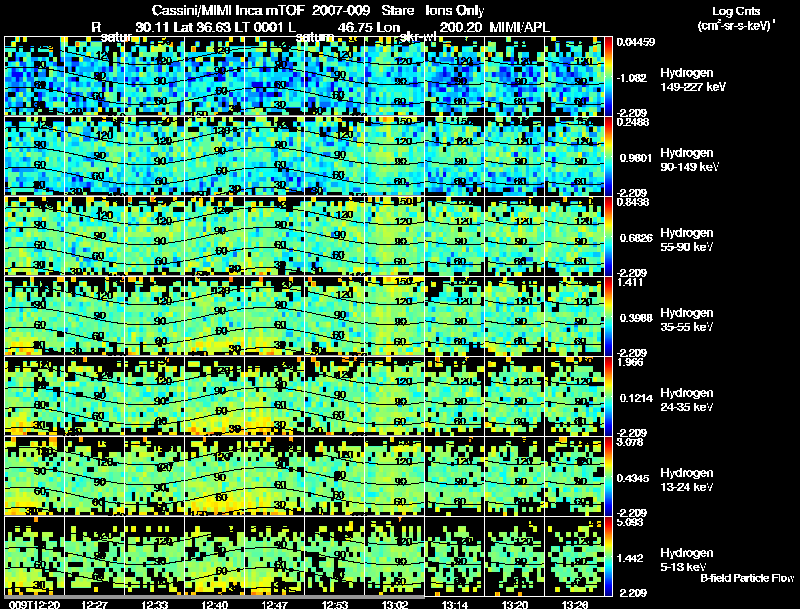
Task: Select the Hydrogen 35-55 keV panel at 12:40
Action: coord(215,316)
